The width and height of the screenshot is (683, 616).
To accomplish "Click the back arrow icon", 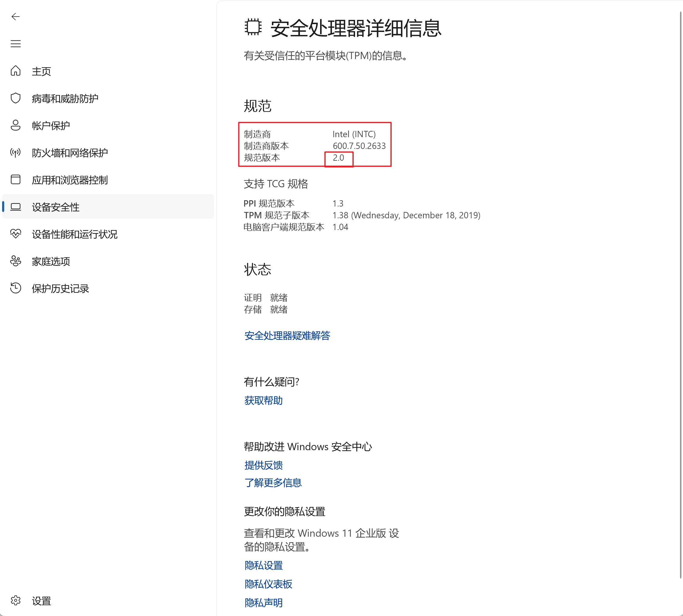I will pyautogui.click(x=16, y=17).
